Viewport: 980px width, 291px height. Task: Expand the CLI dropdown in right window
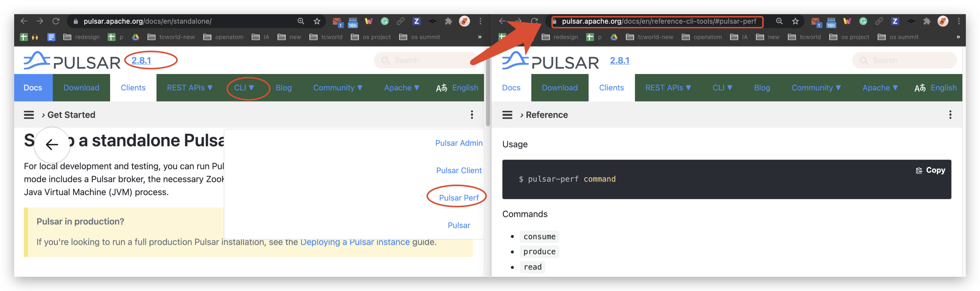pyautogui.click(x=723, y=88)
